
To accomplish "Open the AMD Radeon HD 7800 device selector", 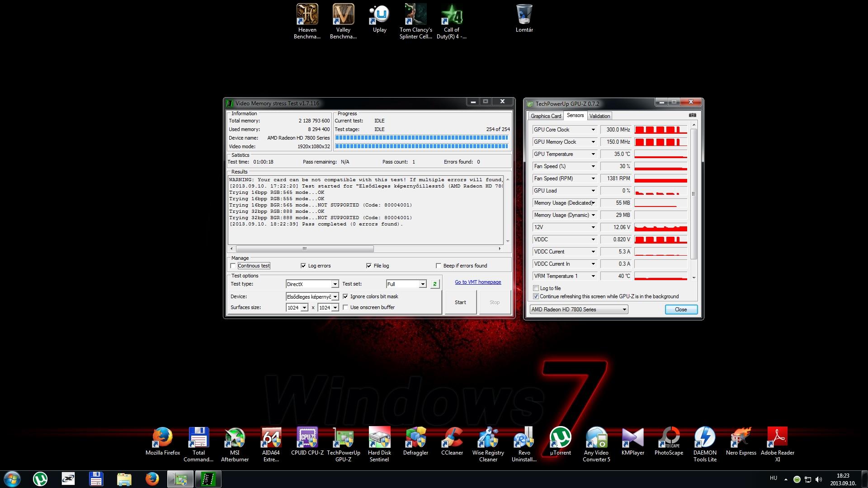I will 579,310.
